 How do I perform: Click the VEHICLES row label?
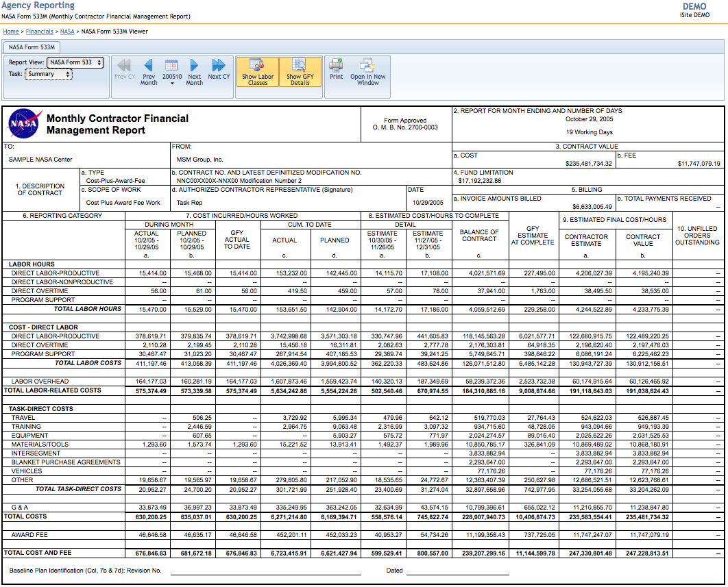click(27, 471)
